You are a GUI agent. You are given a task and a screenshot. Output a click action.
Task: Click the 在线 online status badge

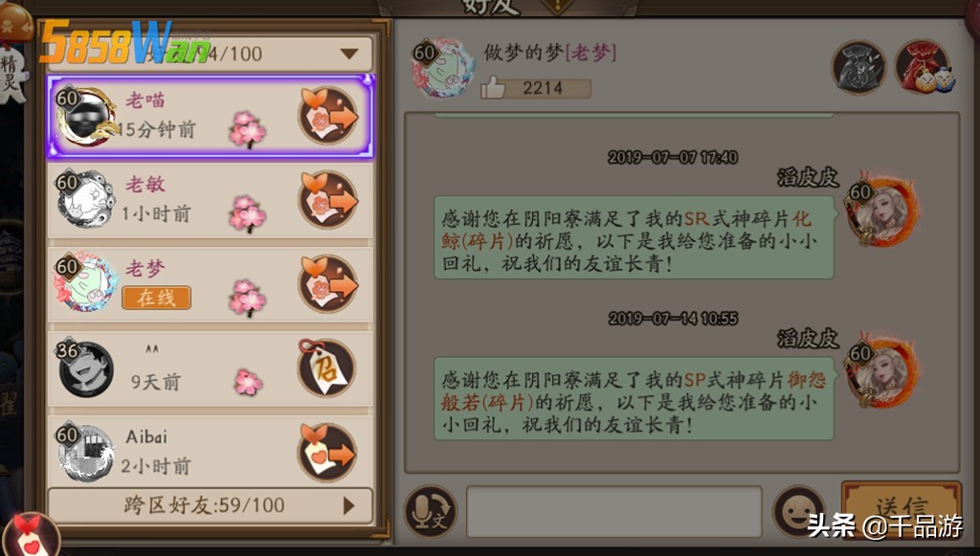pos(156,298)
